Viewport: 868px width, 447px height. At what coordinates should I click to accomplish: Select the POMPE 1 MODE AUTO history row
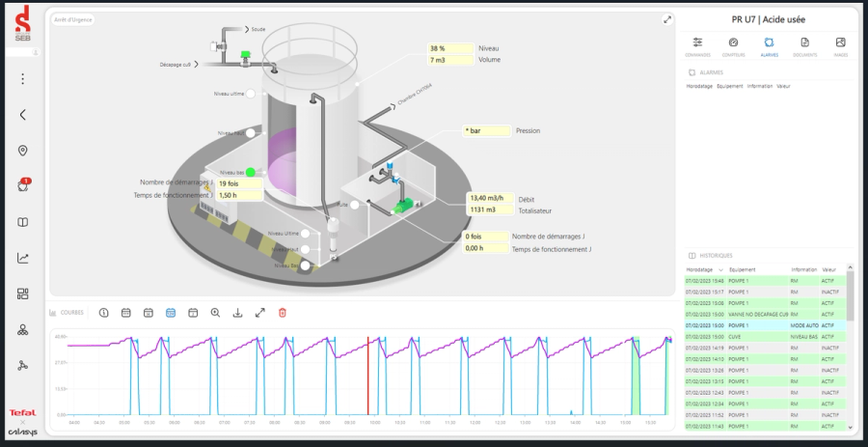coord(765,325)
